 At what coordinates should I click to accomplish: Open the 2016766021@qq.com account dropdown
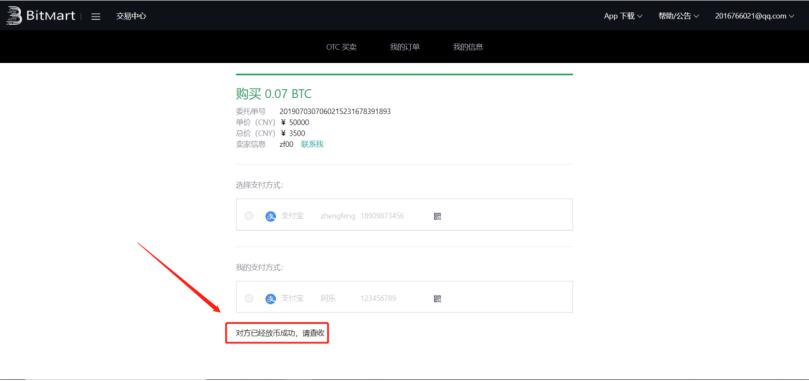pos(754,16)
